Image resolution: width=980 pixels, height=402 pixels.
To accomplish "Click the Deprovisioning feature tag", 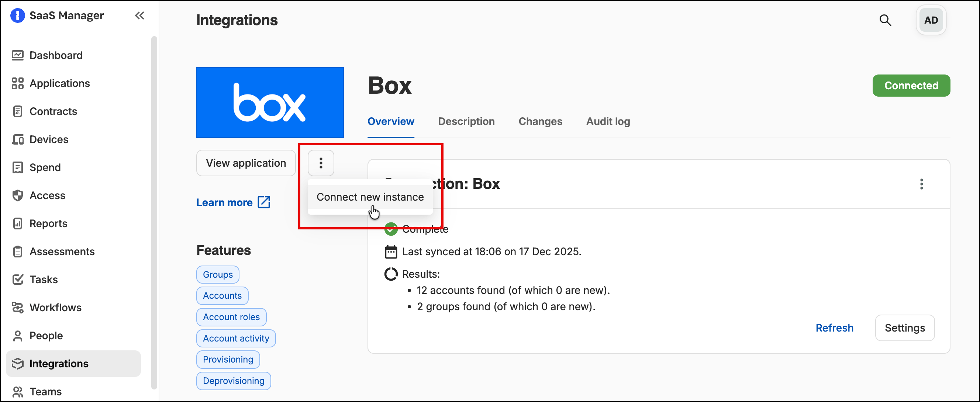I will point(233,381).
